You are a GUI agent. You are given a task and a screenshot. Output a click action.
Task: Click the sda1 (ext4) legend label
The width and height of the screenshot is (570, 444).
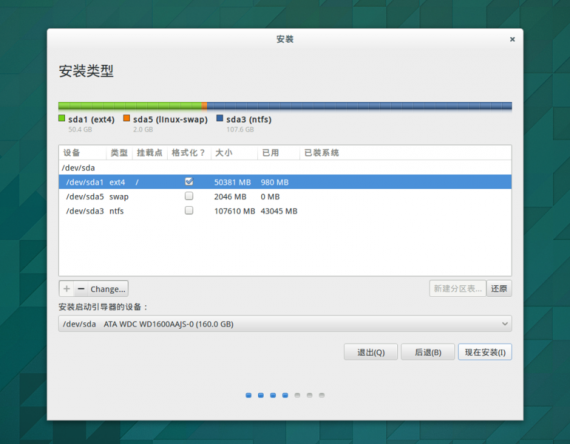(91, 119)
